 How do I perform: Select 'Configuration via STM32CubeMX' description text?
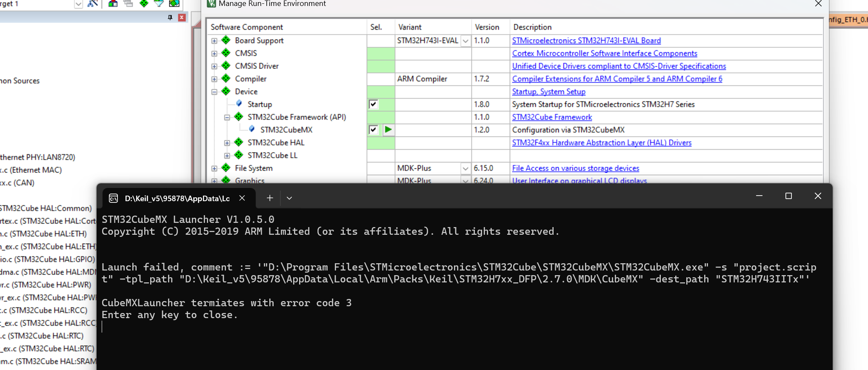click(568, 130)
